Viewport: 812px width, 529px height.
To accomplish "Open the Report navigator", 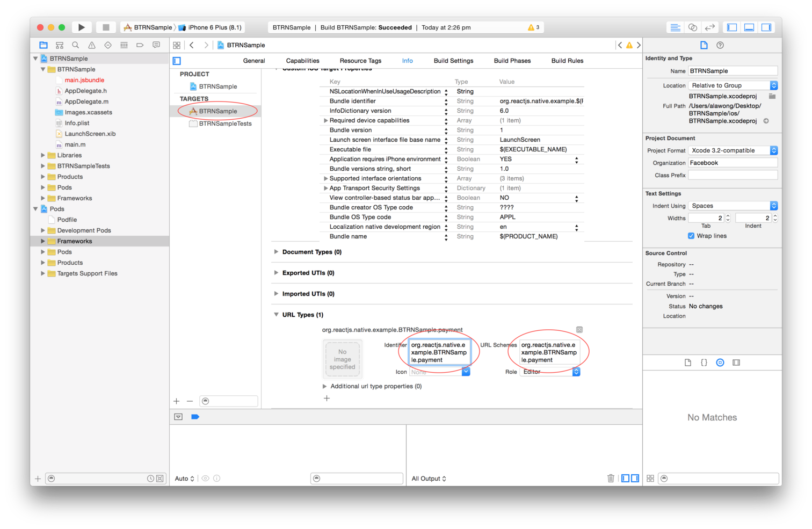I will coord(156,45).
